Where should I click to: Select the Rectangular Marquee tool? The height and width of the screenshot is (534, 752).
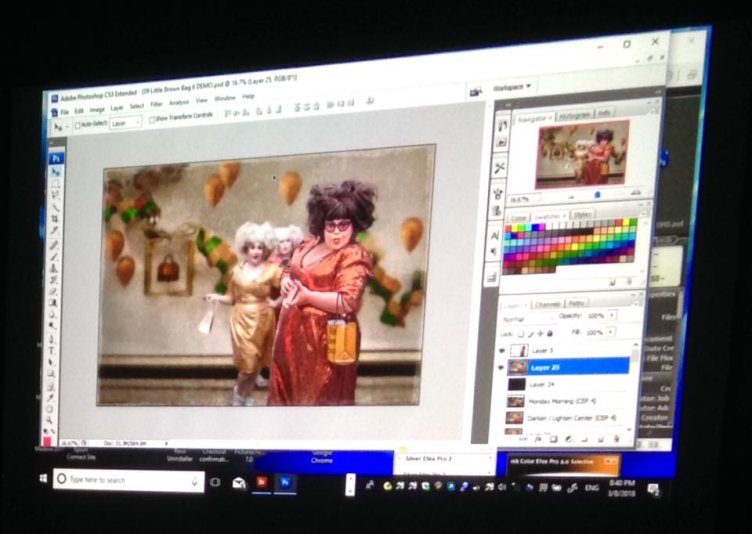56,183
